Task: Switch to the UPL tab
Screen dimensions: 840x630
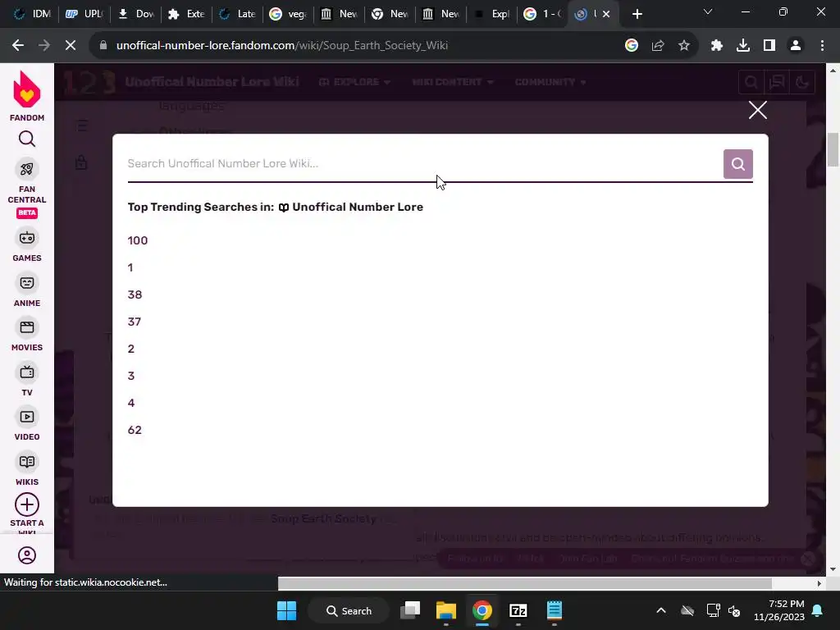Action: tap(84, 14)
